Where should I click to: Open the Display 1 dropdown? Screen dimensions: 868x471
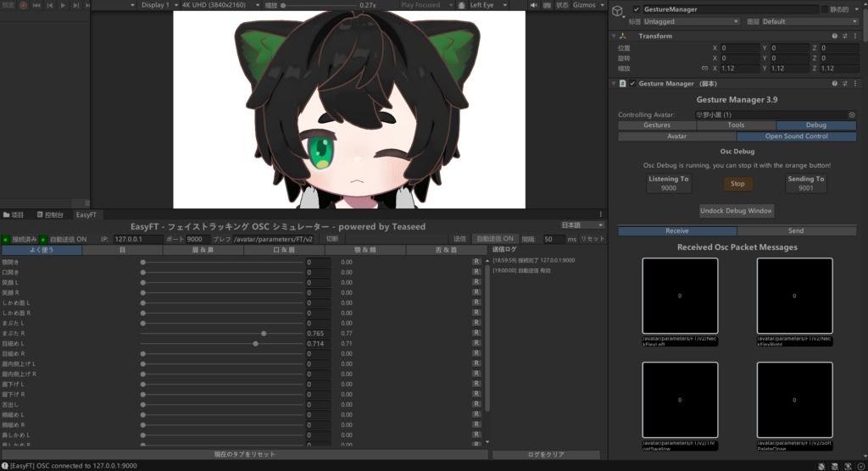(159, 5)
